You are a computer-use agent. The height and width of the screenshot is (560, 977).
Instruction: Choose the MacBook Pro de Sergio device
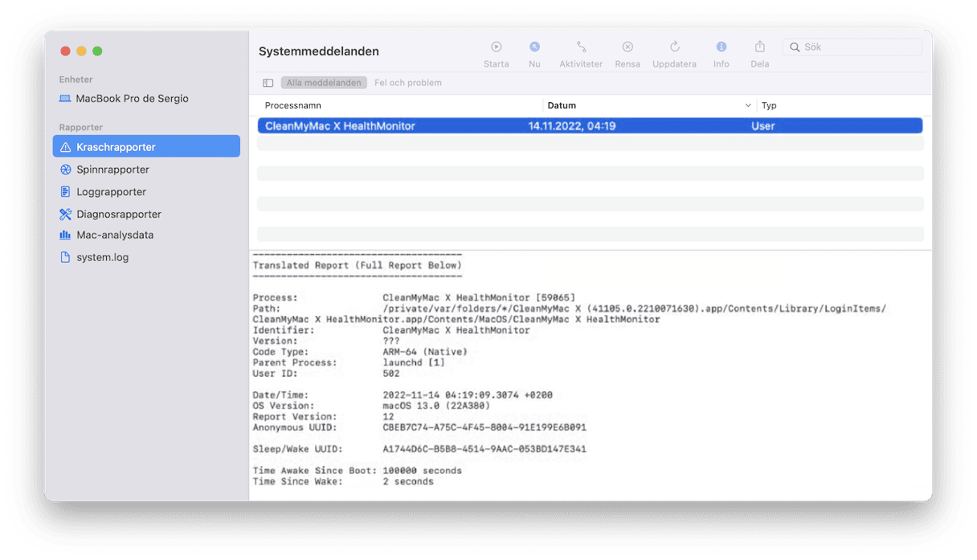(x=131, y=99)
